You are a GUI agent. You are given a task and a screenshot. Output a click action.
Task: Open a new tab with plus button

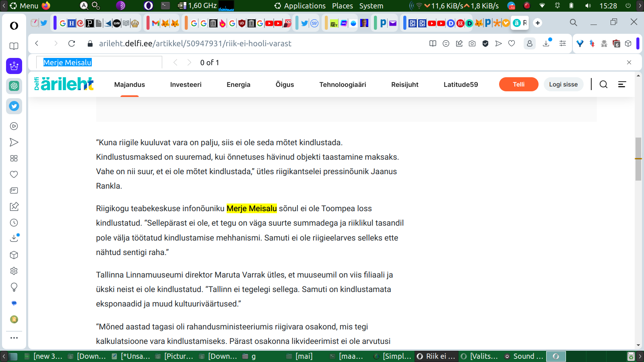(x=538, y=23)
